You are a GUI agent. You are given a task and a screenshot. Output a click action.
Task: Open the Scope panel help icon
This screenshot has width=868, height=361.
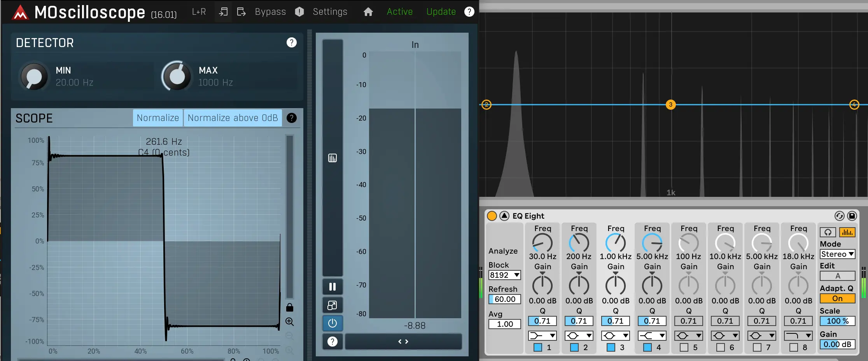[x=292, y=118]
